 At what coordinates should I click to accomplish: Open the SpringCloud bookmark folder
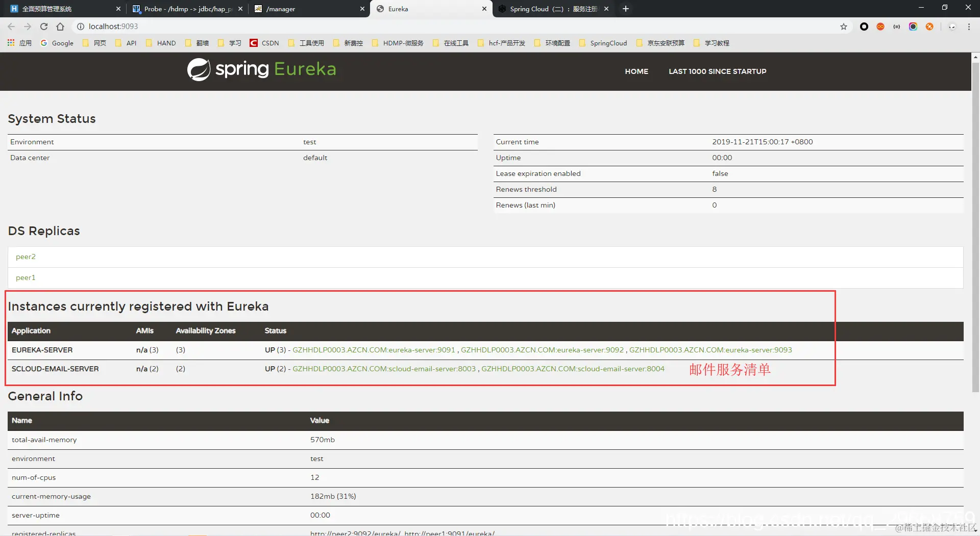pyautogui.click(x=603, y=43)
